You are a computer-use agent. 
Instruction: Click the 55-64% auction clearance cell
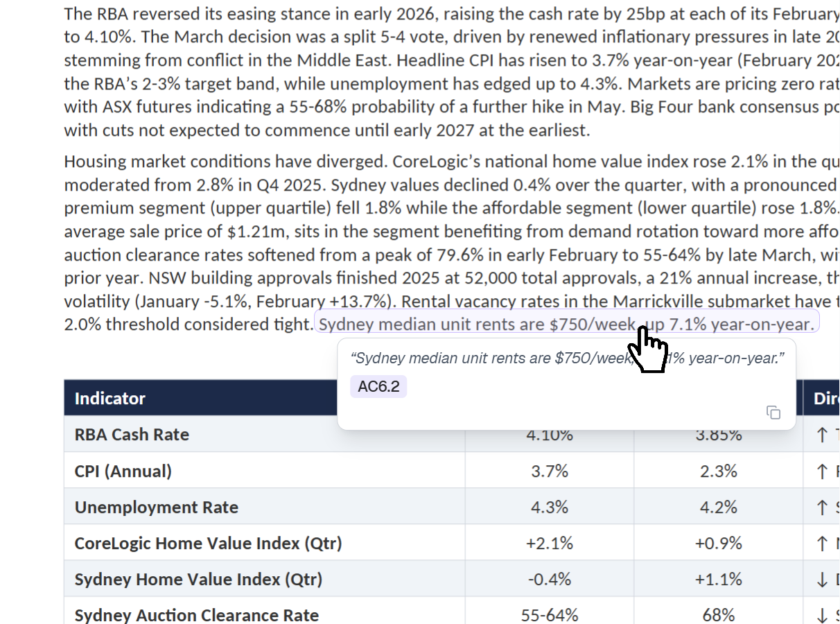pyautogui.click(x=550, y=615)
